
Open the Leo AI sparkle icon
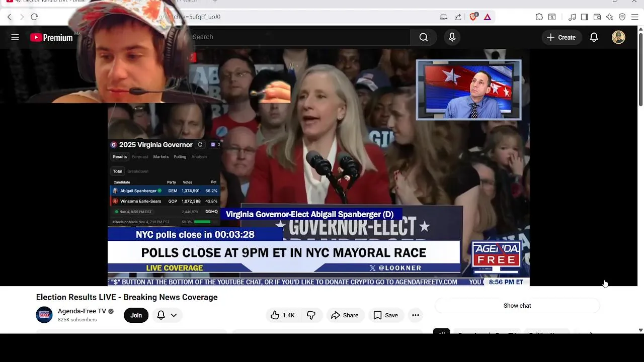point(610,17)
